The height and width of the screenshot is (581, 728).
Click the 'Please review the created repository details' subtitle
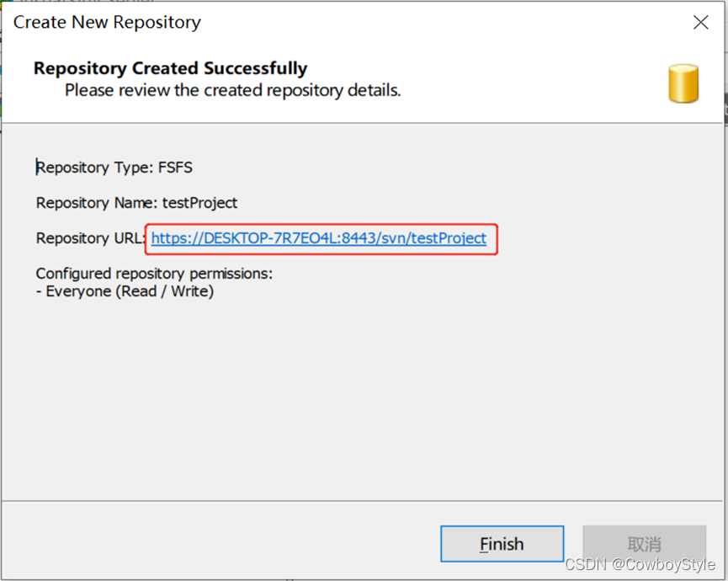tap(232, 89)
